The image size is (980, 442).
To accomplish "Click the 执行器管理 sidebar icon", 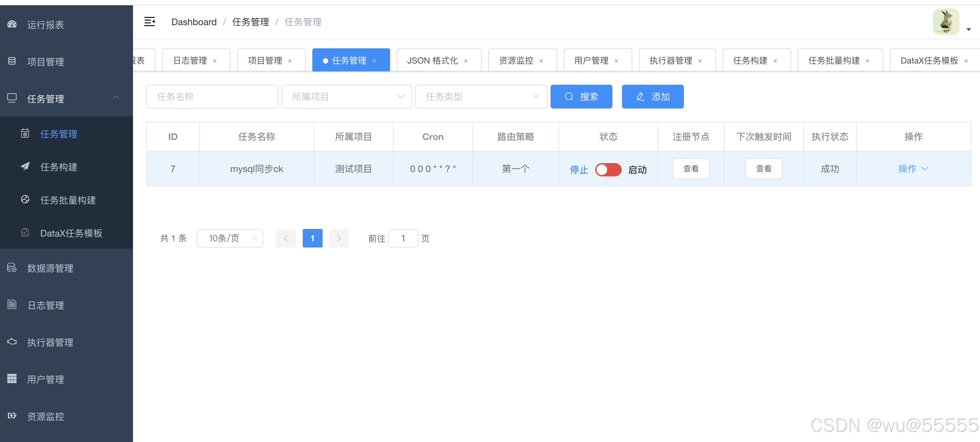I will click(x=12, y=341).
